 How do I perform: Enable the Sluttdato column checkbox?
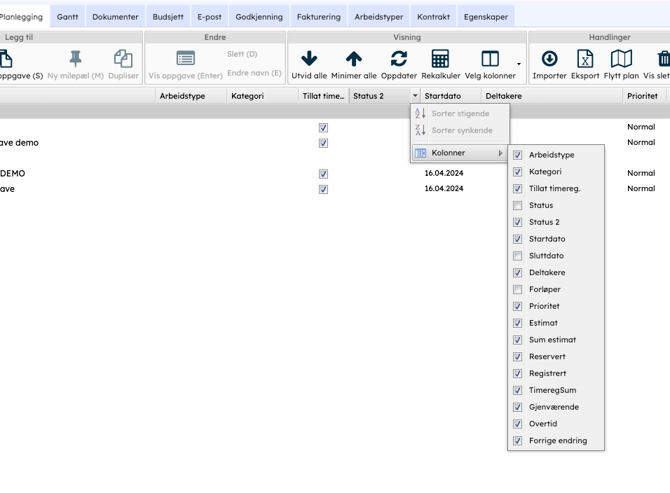click(518, 256)
